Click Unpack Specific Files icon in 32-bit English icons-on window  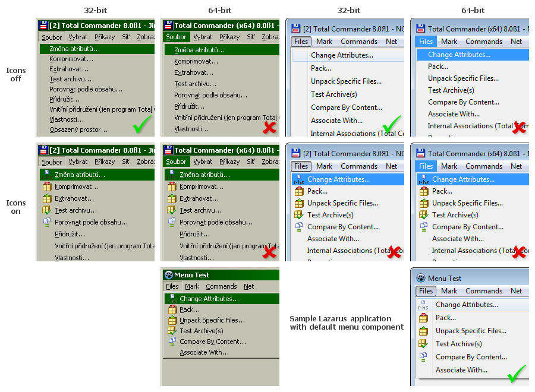tap(299, 204)
